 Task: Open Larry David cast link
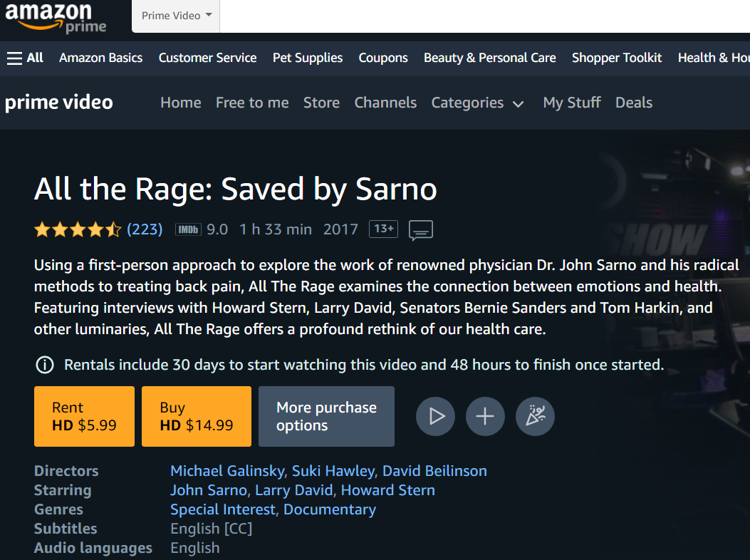[x=294, y=491]
